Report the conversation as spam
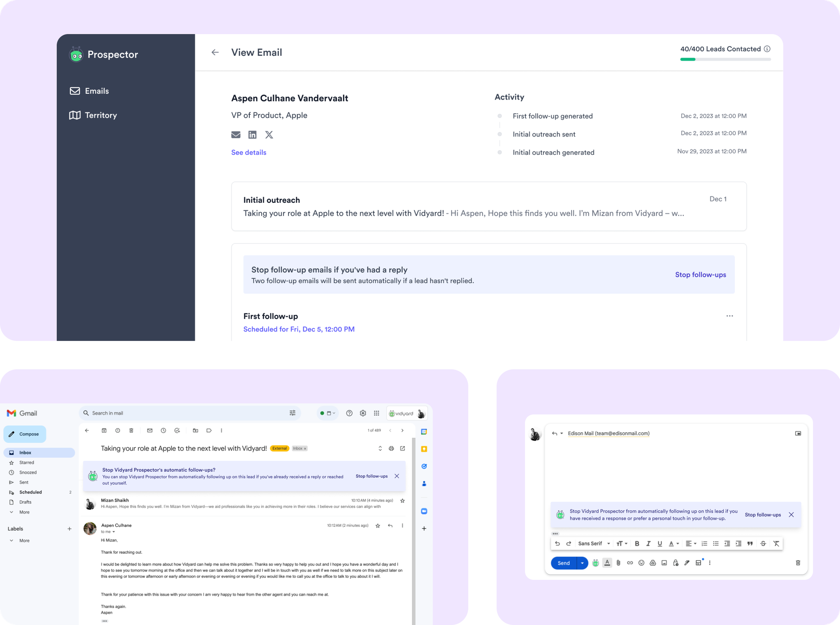The image size is (840, 625). tap(118, 430)
